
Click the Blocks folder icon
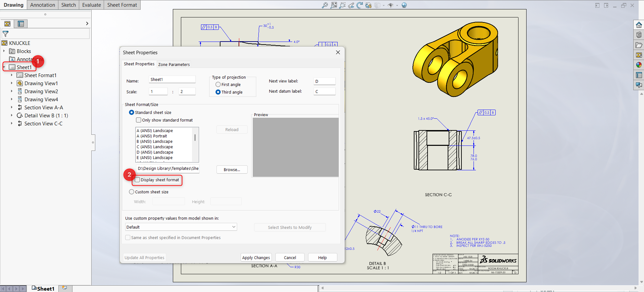click(12, 51)
